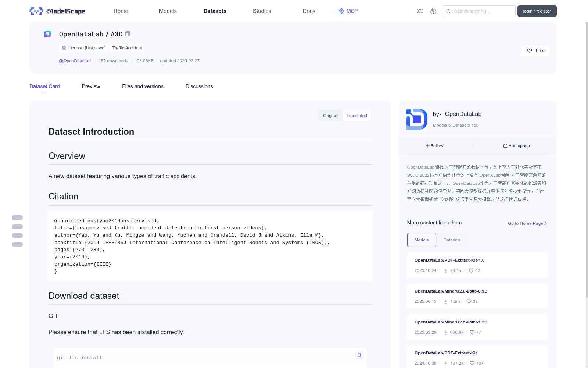Open the ModelScope logo homepage

(x=57, y=11)
